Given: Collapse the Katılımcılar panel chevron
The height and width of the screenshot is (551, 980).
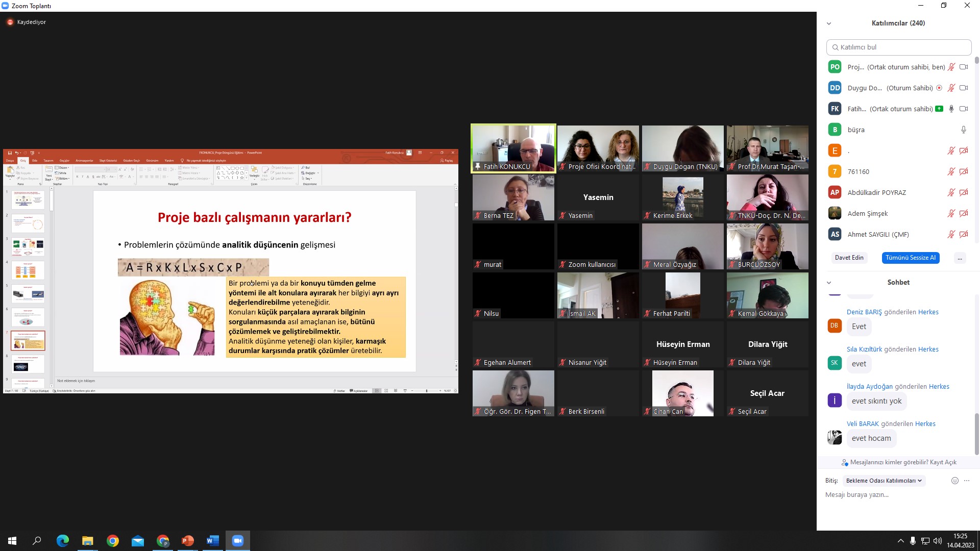Looking at the screenshot, I should click(829, 23).
